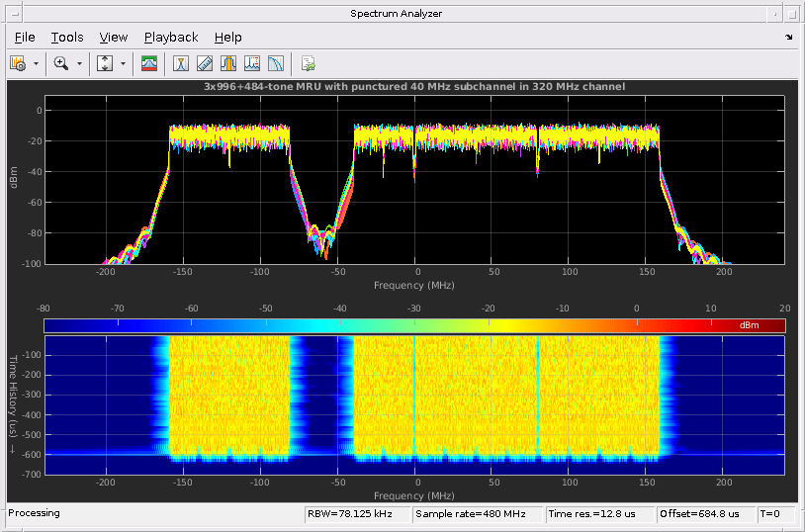Click the scale axes limits icon
Screen dimensions: 805x532
(x=105, y=63)
